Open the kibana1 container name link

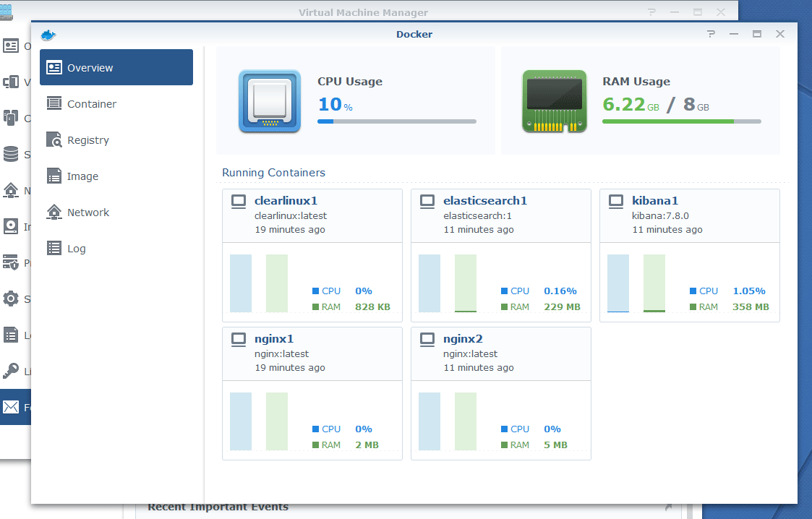click(x=655, y=201)
